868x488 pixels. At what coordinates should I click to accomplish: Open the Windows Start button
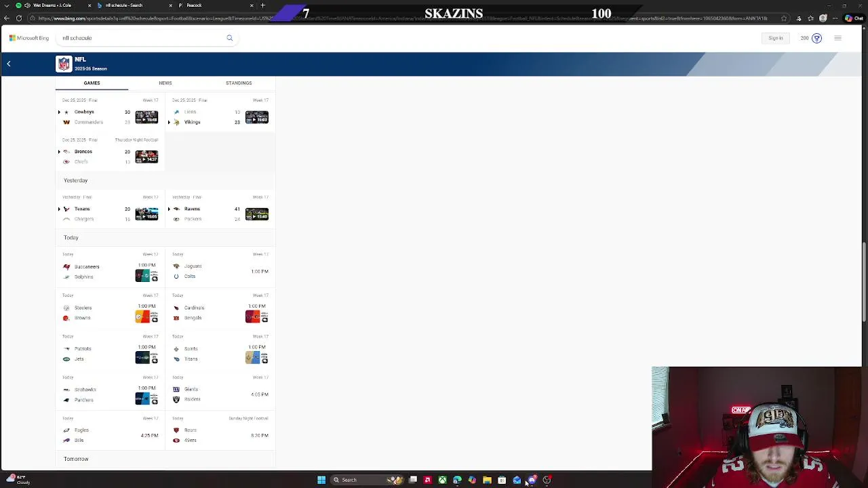[x=321, y=480]
